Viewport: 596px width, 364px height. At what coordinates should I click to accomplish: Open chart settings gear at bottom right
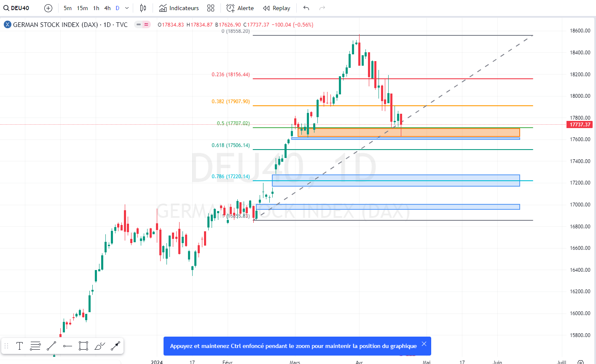[580, 362]
